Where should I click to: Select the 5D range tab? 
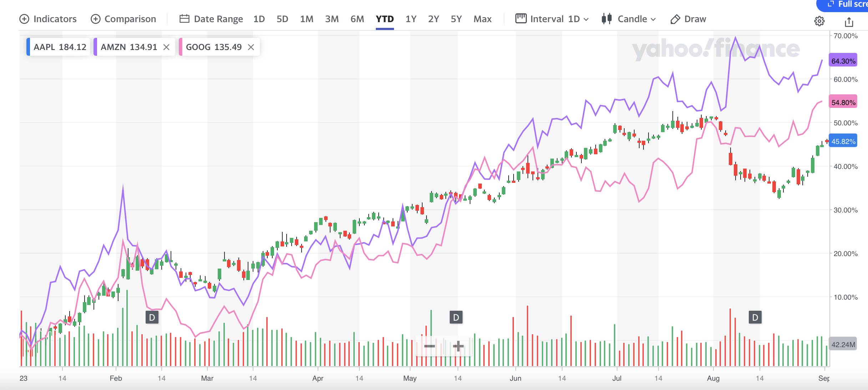pos(282,19)
